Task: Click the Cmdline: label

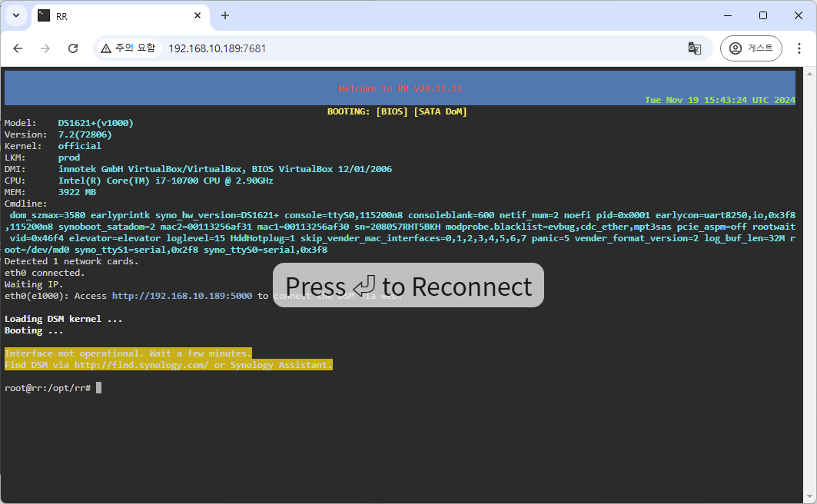Action: (25, 204)
